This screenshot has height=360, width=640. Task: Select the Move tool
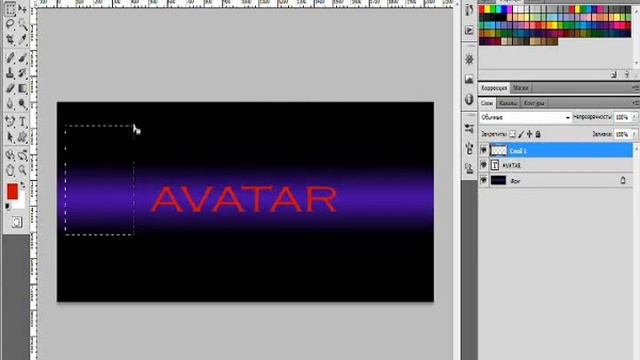[x=23, y=9]
